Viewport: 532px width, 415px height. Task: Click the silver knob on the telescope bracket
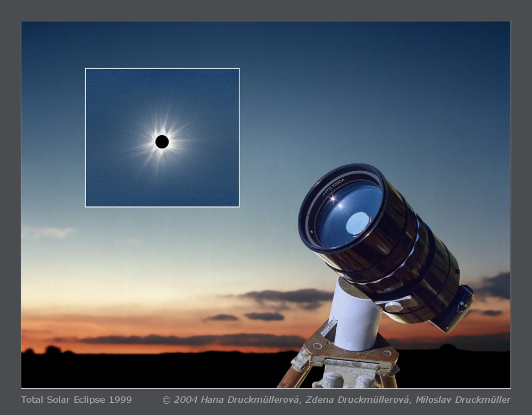tap(393, 306)
